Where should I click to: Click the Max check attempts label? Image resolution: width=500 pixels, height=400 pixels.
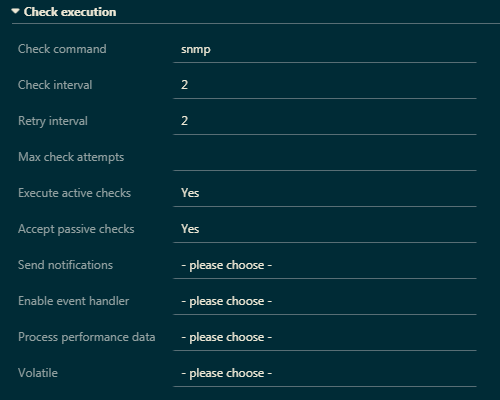click(x=71, y=157)
